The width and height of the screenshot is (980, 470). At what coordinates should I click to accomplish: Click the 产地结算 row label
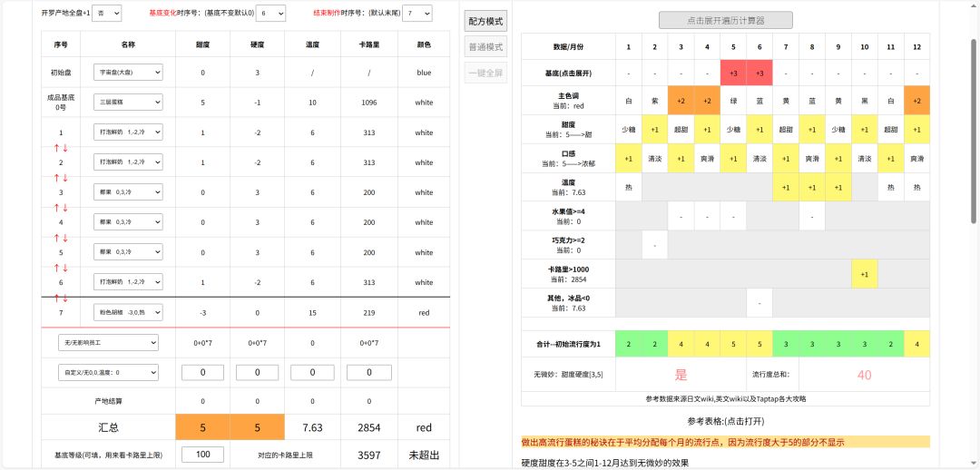pyautogui.click(x=108, y=401)
